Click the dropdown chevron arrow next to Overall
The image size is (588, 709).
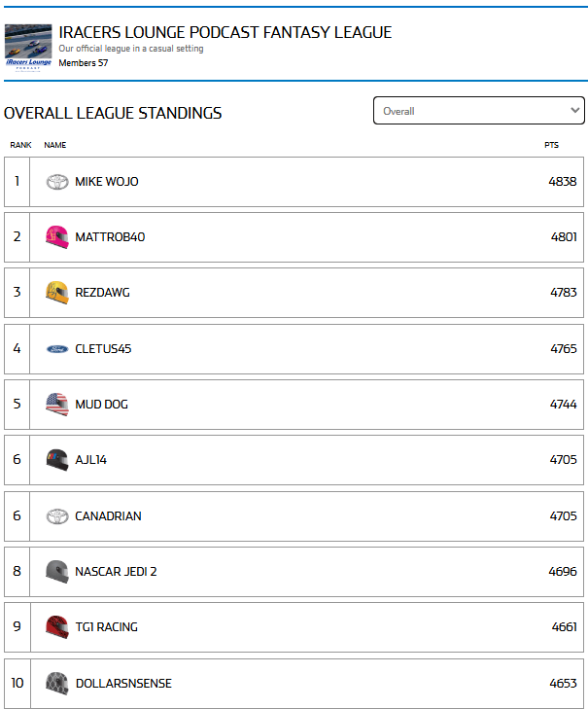tap(575, 110)
